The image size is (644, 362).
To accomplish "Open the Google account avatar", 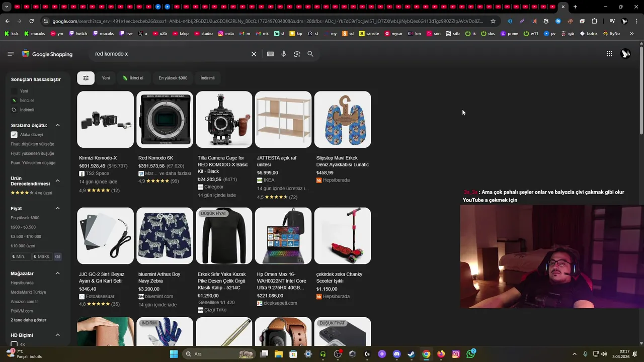I will point(625,54).
